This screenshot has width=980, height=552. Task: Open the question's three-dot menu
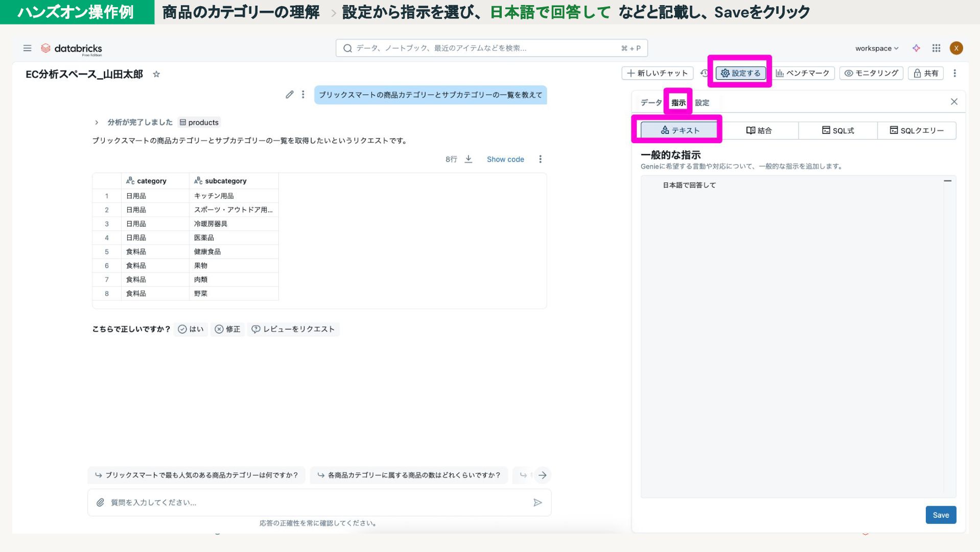pos(303,95)
